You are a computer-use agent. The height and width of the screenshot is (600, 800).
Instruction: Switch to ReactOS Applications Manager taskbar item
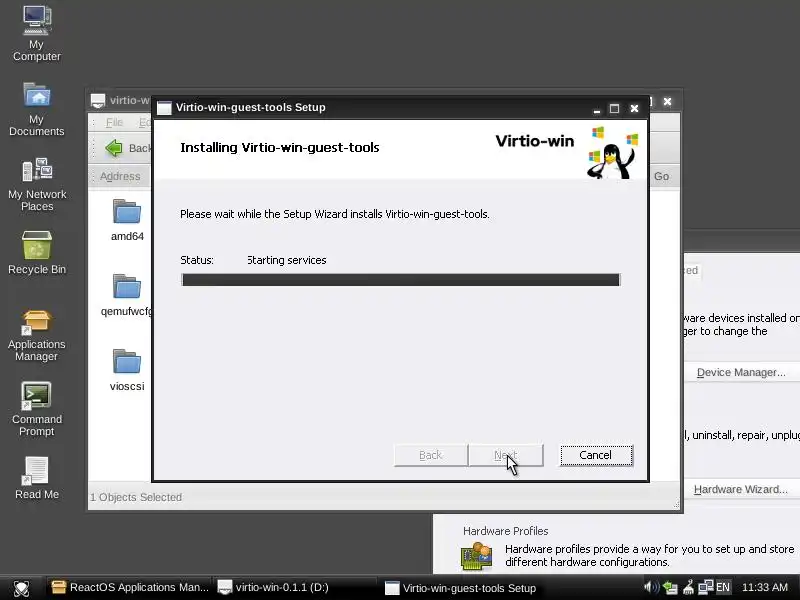coord(130,587)
